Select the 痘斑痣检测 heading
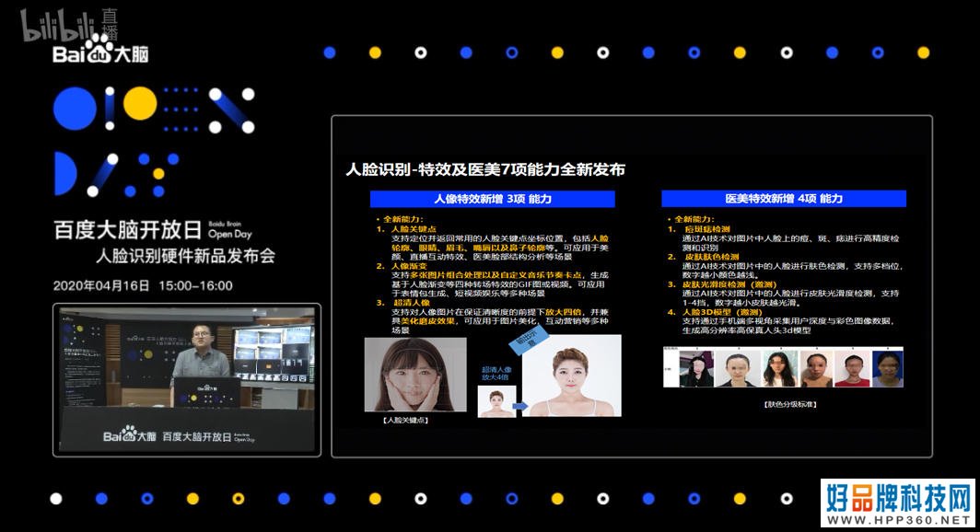The height and width of the screenshot is (532, 980). [706, 229]
